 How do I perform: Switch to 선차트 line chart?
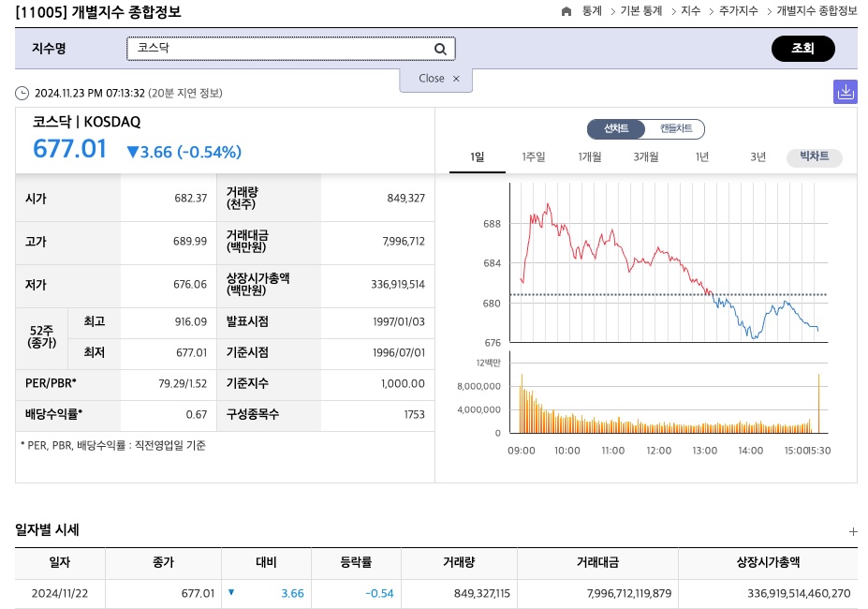(x=616, y=129)
